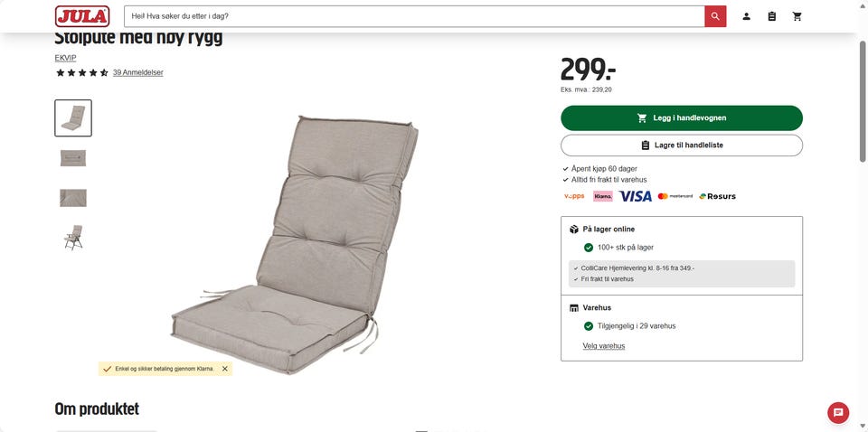Choose a store via Velg varehus
The width and height of the screenshot is (868, 432).
coord(603,346)
